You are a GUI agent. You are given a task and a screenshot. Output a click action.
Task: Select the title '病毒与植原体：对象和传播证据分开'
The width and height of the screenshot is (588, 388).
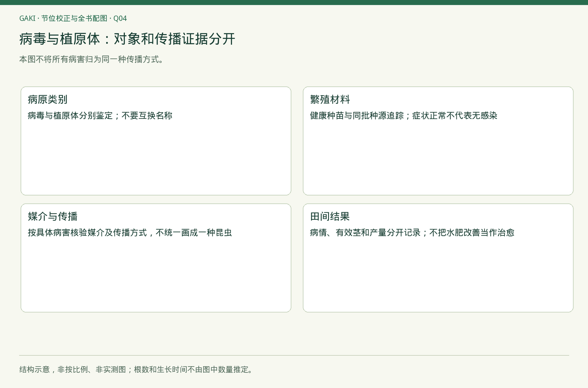[x=127, y=39]
